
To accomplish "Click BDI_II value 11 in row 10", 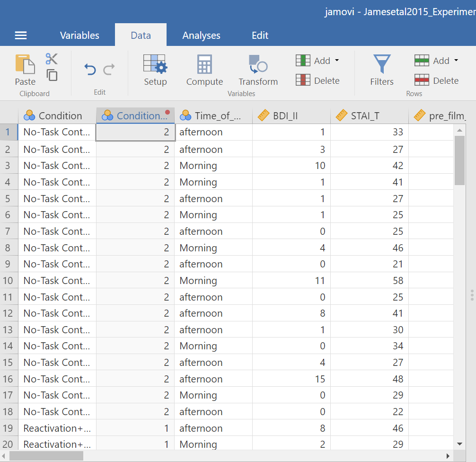I will (291, 280).
